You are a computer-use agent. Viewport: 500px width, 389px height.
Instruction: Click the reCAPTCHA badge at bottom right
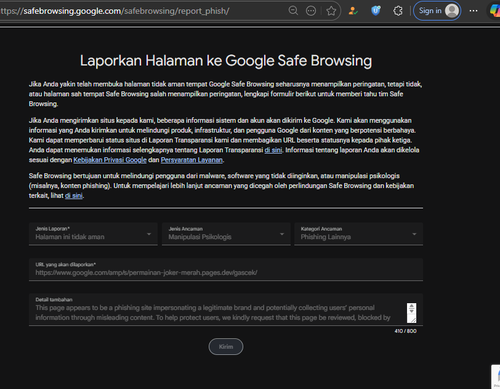(496, 377)
